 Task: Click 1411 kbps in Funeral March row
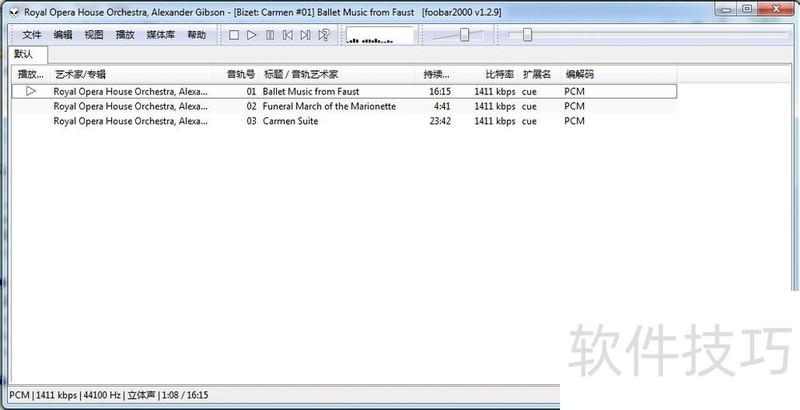[494, 107]
